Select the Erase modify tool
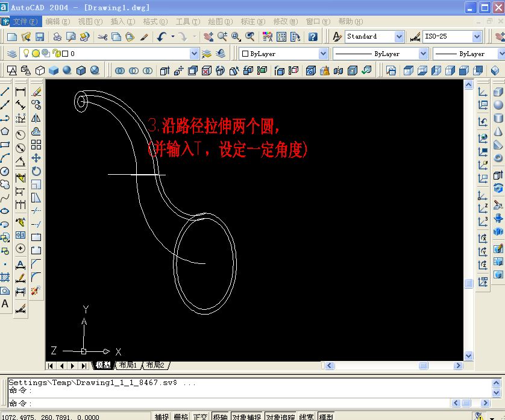The image size is (505, 420). coord(36,92)
